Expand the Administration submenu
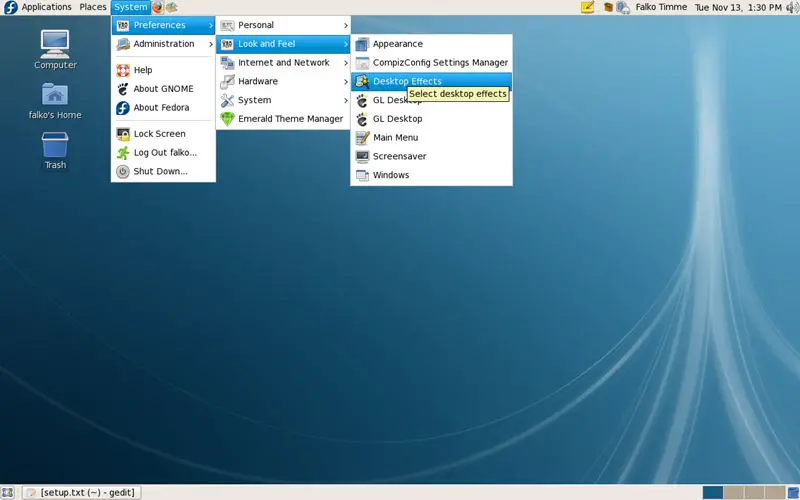 163,44
